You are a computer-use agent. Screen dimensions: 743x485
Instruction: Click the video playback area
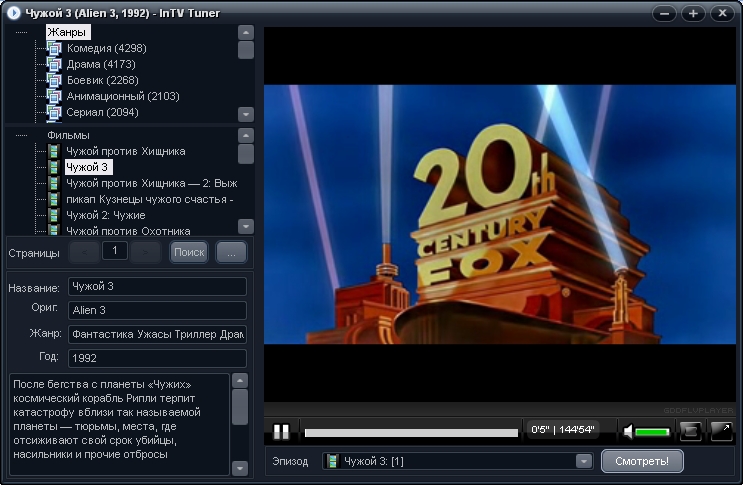point(500,215)
